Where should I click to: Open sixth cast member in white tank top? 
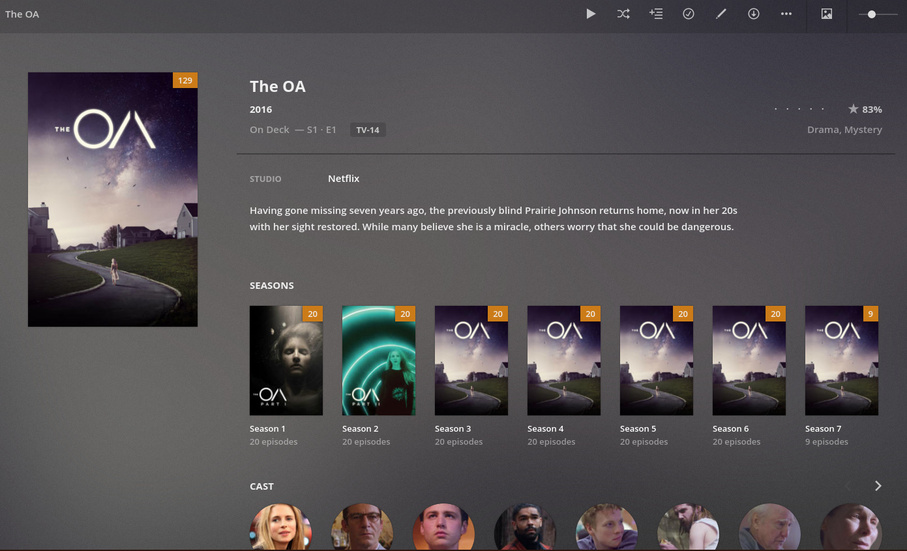[688, 527]
